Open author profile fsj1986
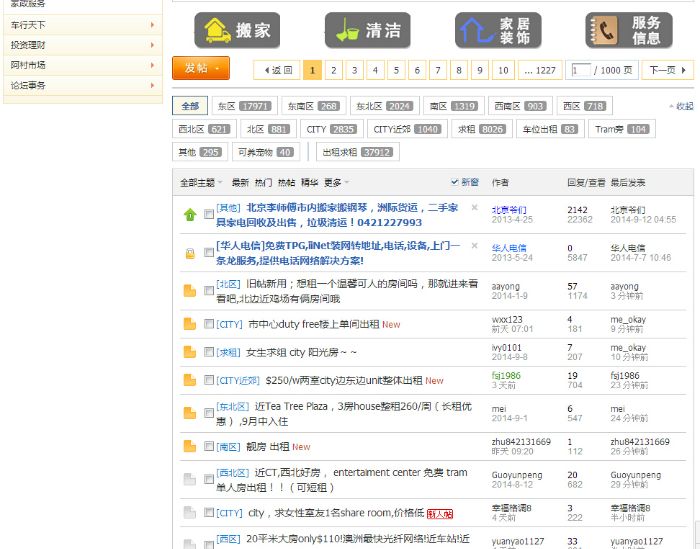The height and width of the screenshot is (549, 700). pyautogui.click(x=506, y=375)
